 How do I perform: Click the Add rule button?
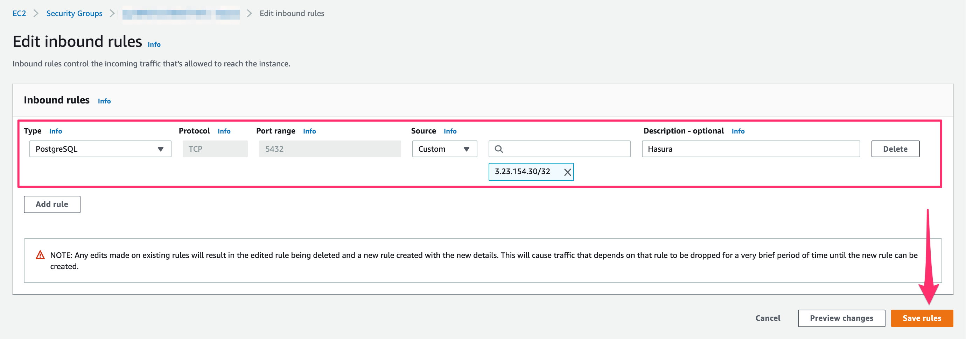tap(52, 204)
